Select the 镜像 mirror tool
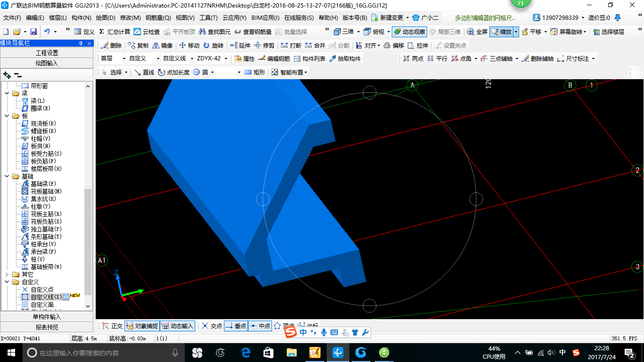This screenshot has height=362, width=644. [162, 45]
